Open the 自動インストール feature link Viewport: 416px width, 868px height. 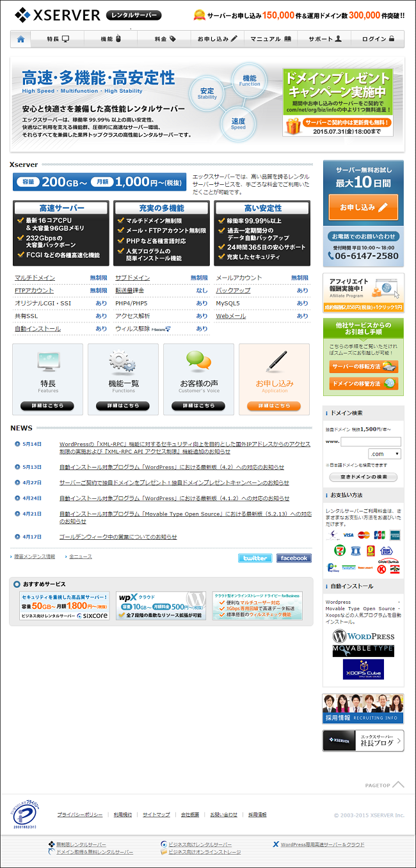37,329
